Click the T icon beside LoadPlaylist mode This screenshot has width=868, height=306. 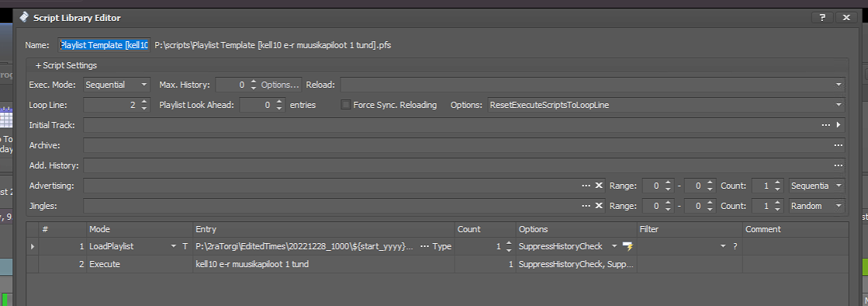coord(185,246)
